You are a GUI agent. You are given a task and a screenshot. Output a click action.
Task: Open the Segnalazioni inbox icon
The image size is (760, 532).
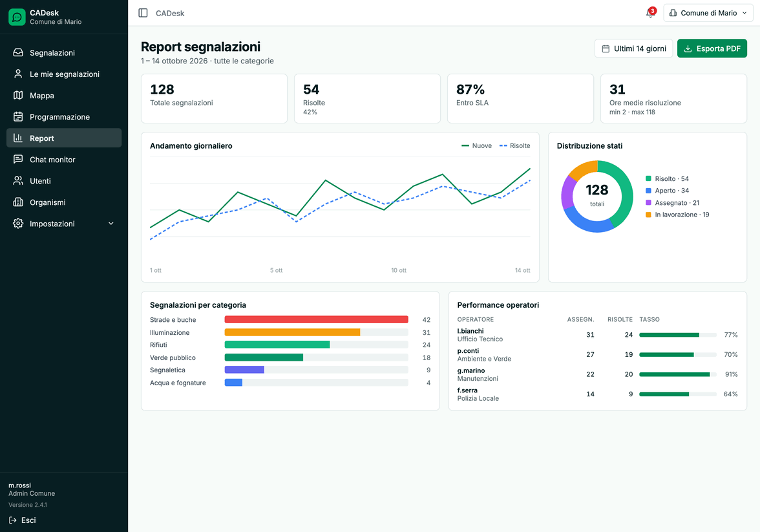[18, 52]
